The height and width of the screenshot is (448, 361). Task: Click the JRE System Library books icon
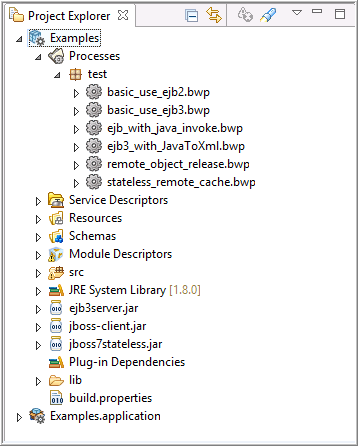[x=56, y=290]
